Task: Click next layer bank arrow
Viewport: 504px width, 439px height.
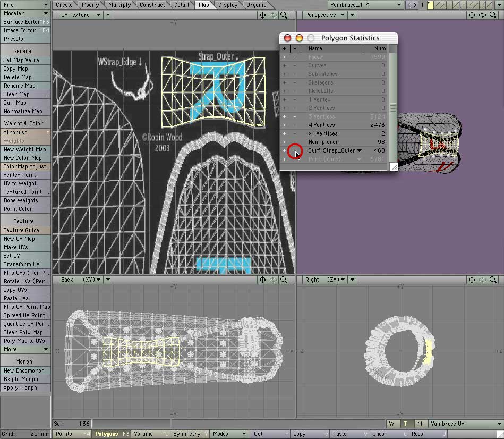Action: pos(415,5)
